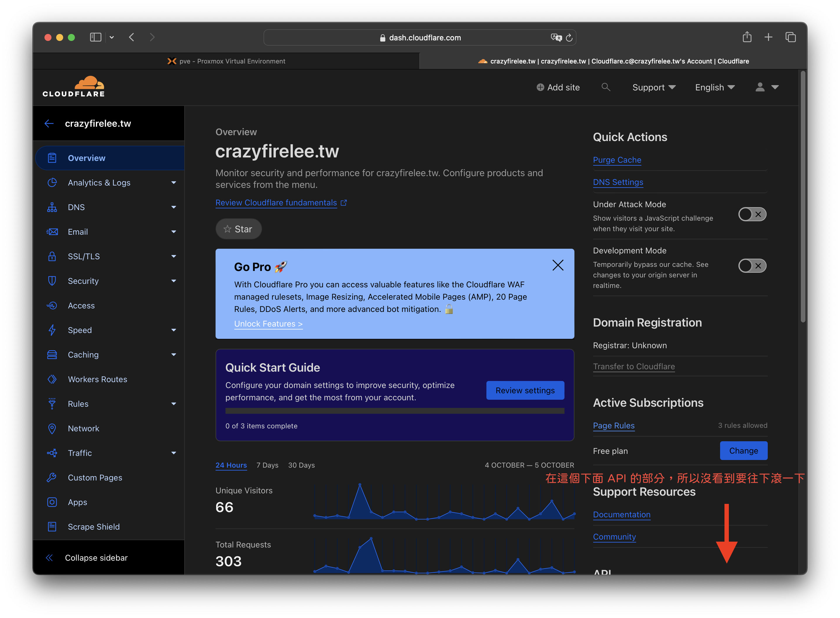
Task: Click the Safari sidebar toggle icon
Action: tap(96, 37)
